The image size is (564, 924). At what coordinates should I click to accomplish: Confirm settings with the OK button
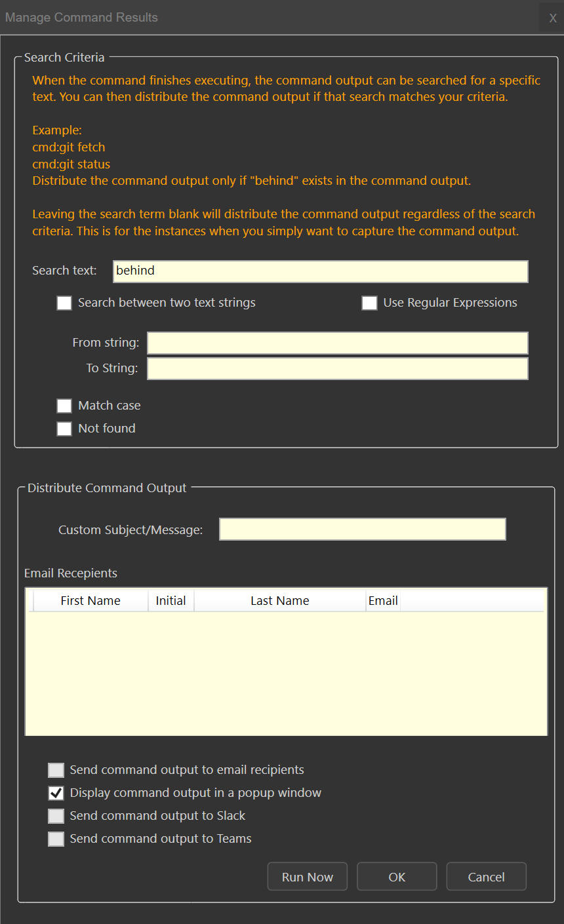[396, 876]
